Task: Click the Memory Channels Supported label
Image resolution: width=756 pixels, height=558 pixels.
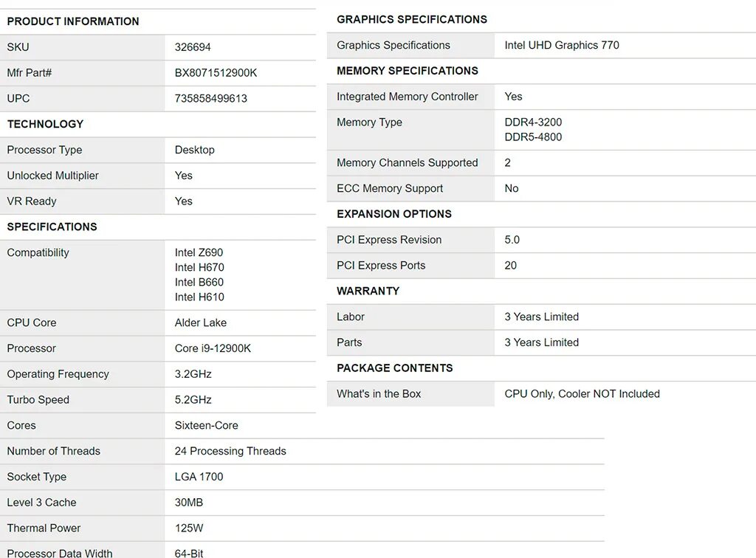Action: [x=407, y=163]
